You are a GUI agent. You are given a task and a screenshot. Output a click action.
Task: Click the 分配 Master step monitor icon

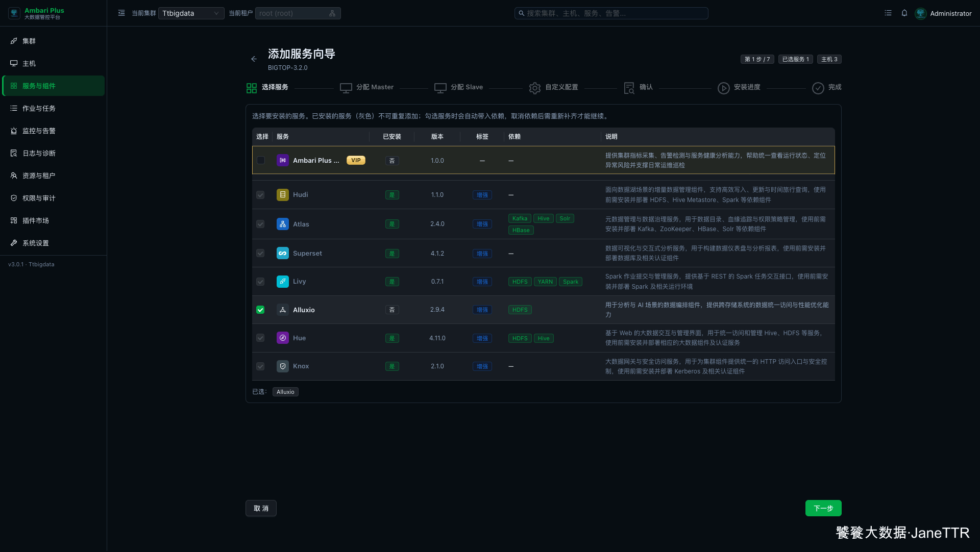tap(346, 88)
